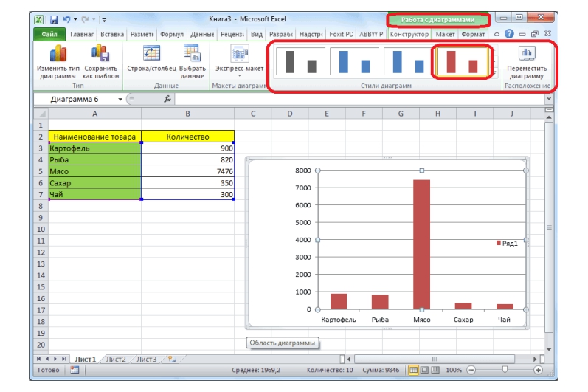Expand the Name Box dropdown arrow
This screenshot has height=392, width=588.
(x=120, y=100)
